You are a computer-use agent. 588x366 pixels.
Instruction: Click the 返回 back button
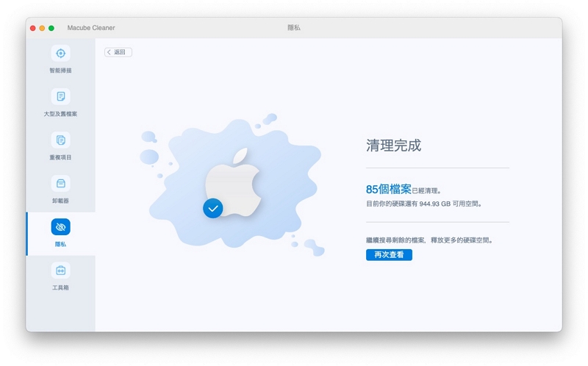click(118, 52)
